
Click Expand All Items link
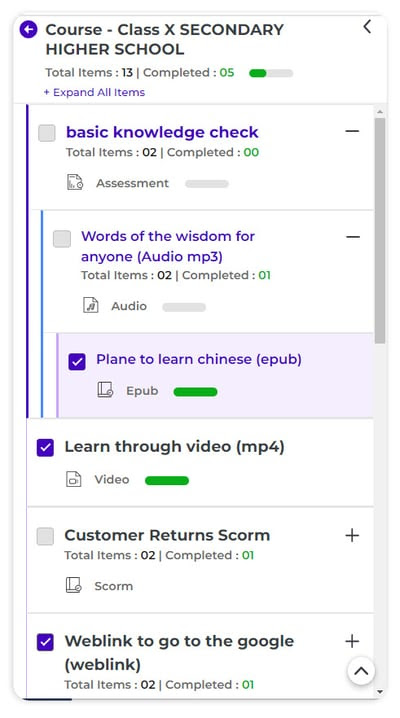[x=94, y=92]
